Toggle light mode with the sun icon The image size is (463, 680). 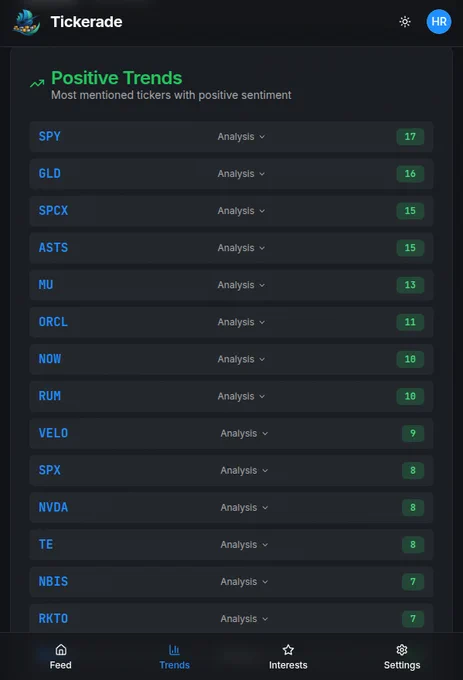pyautogui.click(x=405, y=22)
